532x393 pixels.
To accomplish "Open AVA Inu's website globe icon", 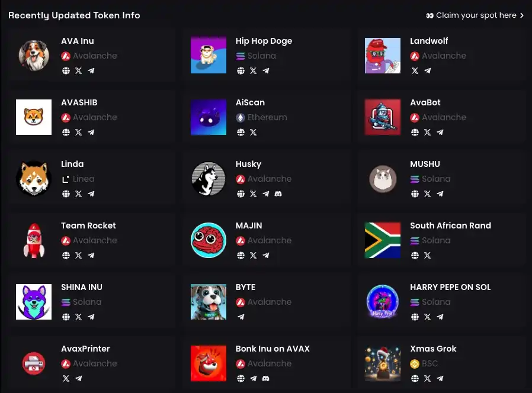I will click(x=66, y=70).
